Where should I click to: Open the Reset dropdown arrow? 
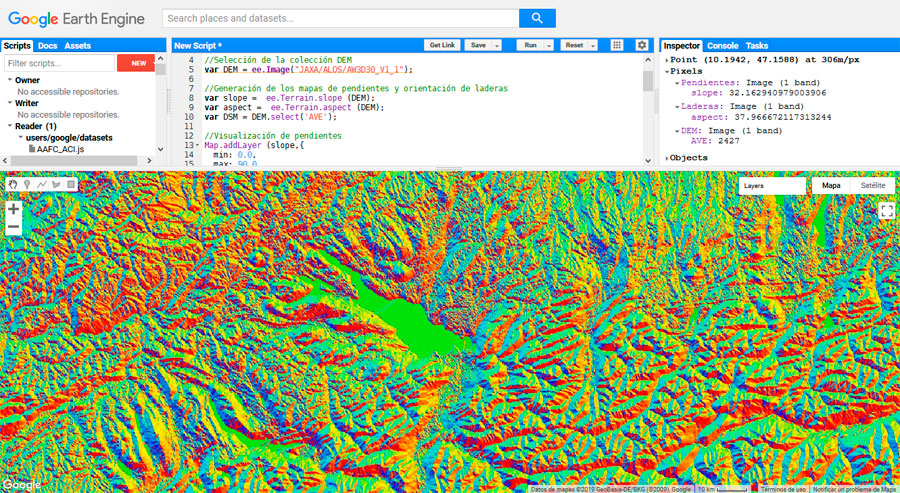pyautogui.click(x=593, y=45)
